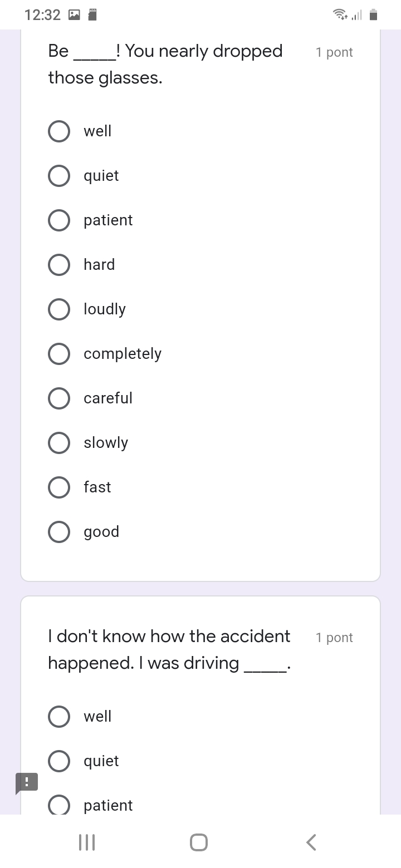Select 'well' for the glasses question

(59, 131)
